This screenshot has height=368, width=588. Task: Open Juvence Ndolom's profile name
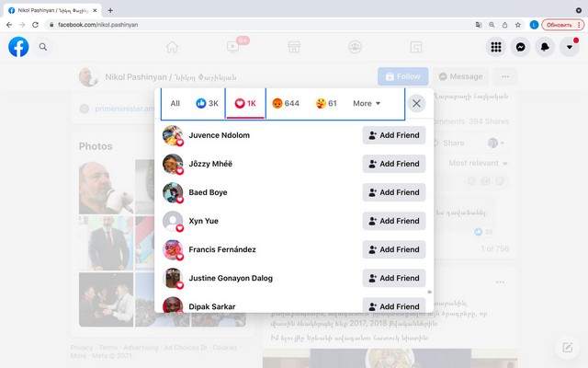(x=219, y=135)
